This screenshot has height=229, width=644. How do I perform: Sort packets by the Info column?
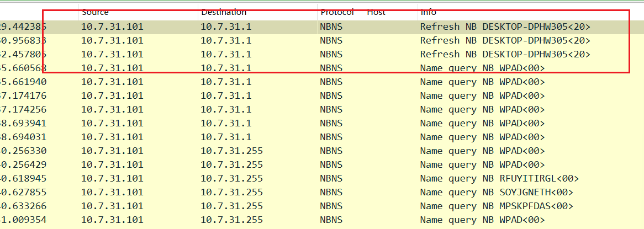click(x=428, y=12)
